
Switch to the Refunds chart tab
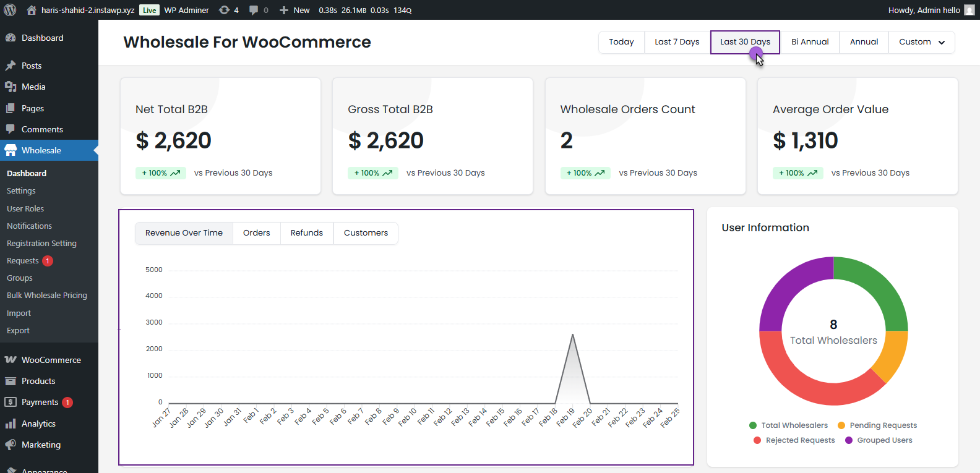coord(306,233)
